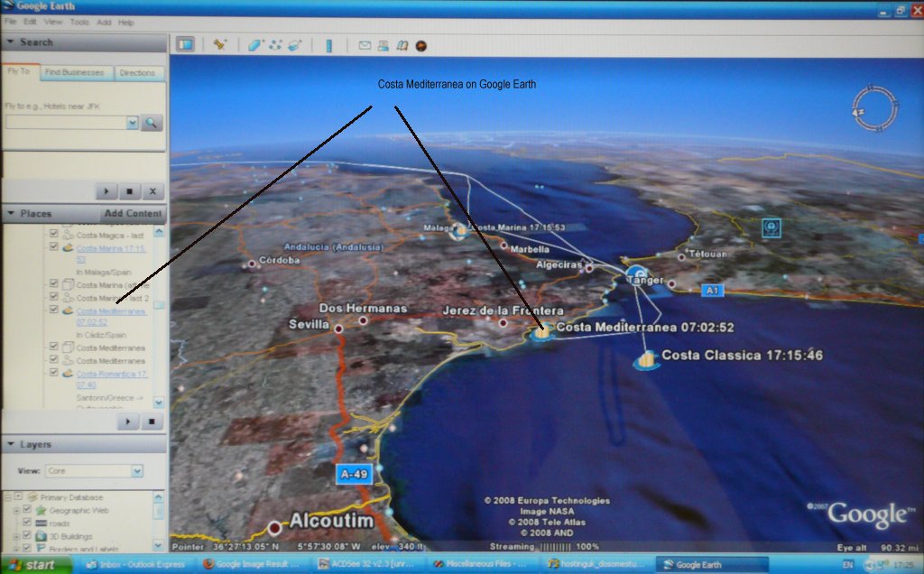Uncheck the Costa Romantica checkbox
The width and height of the screenshot is (924, 574).
[53, 372]
